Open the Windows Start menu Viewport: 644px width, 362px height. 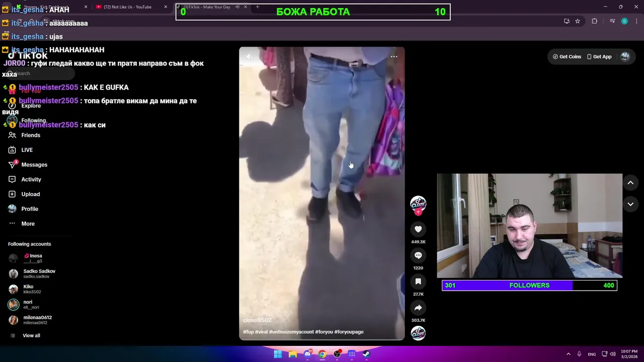pos(278,354)
